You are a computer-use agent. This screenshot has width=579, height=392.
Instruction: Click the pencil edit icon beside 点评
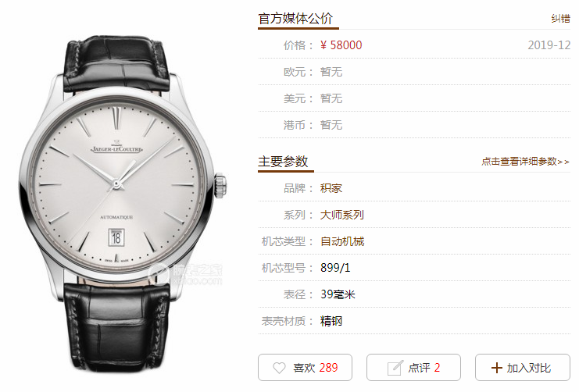coord(395,368)
